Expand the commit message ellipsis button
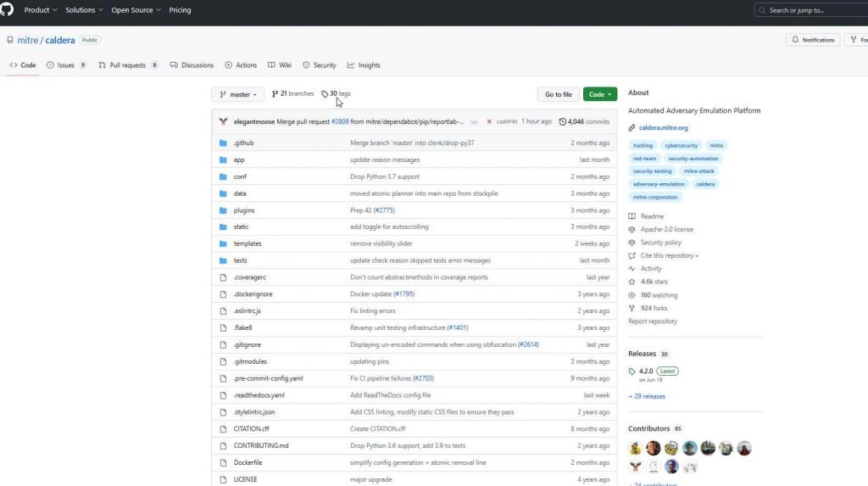The height and width of the screenshot is (486, 868). click(x=474, y=122)
